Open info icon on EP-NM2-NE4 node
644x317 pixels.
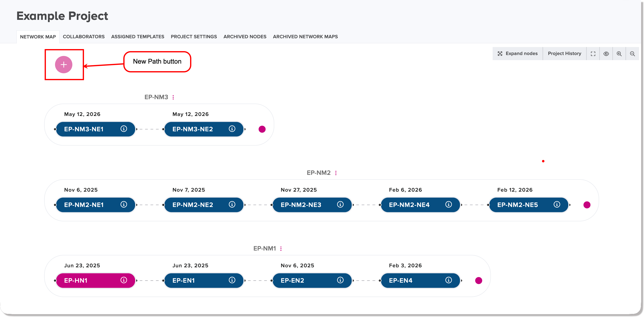[449, 205]
